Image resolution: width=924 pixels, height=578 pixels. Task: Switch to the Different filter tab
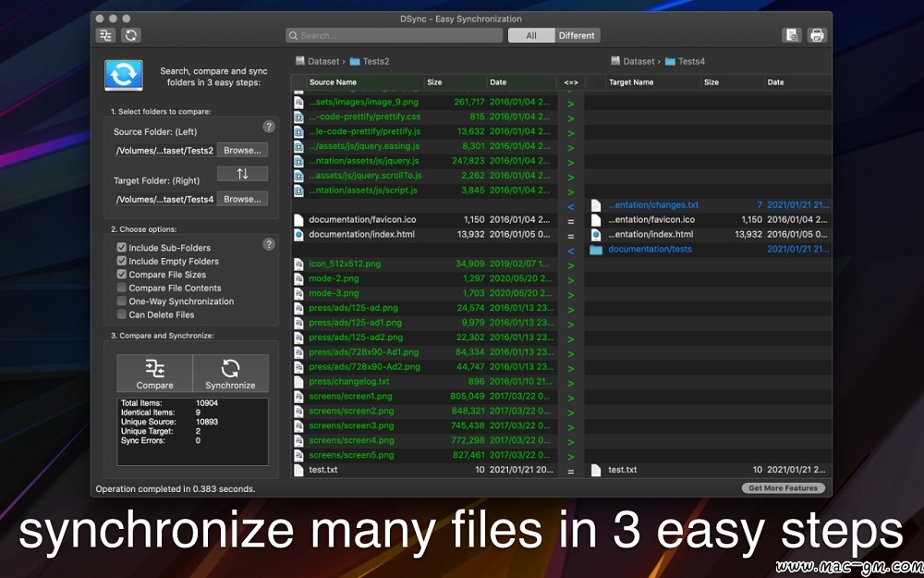577,35
